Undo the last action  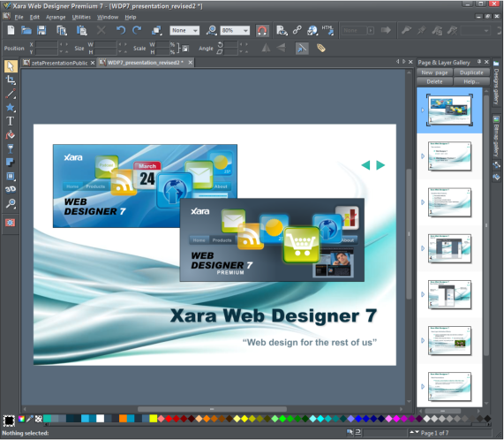tap(121, 31)
